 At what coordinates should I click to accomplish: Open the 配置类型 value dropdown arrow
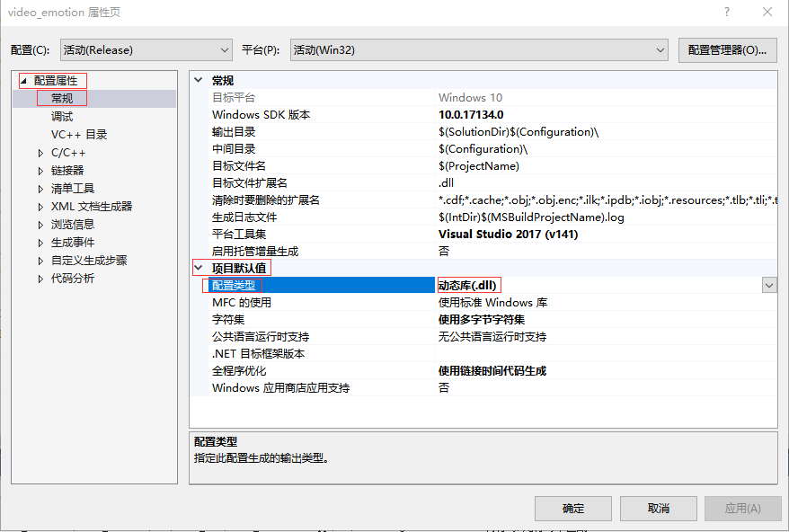click(769, 286)
